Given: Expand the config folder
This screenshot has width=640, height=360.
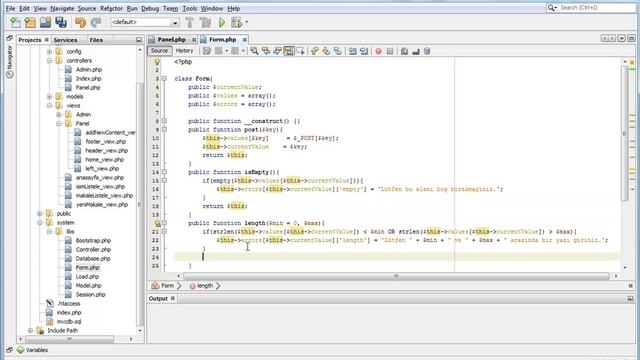Looking at the screenshot, I should click(x=49, y=51).
